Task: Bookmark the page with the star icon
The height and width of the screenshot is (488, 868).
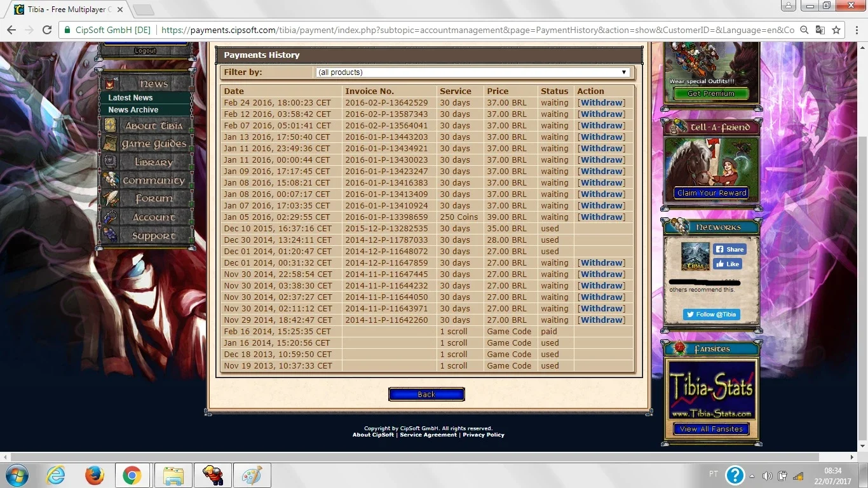Action: [x=836, y=30]
